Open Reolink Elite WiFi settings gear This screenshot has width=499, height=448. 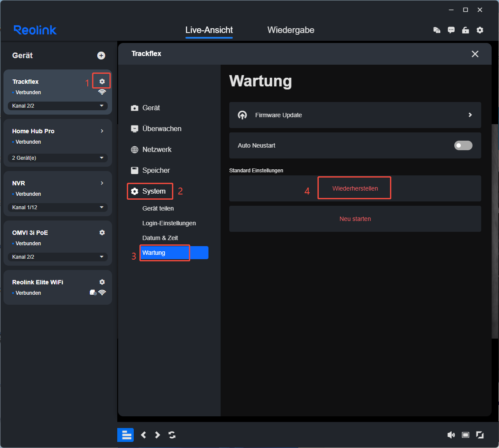tap(102, 282)
